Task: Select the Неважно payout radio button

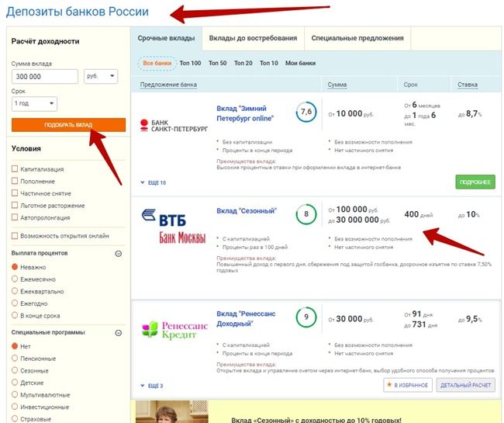Action: click(x=15, y=267)
